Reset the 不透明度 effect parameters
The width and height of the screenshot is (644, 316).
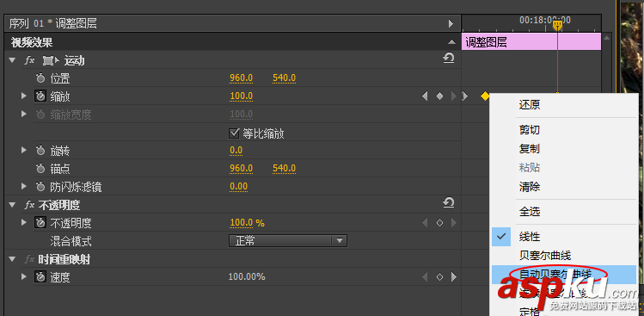449,203
